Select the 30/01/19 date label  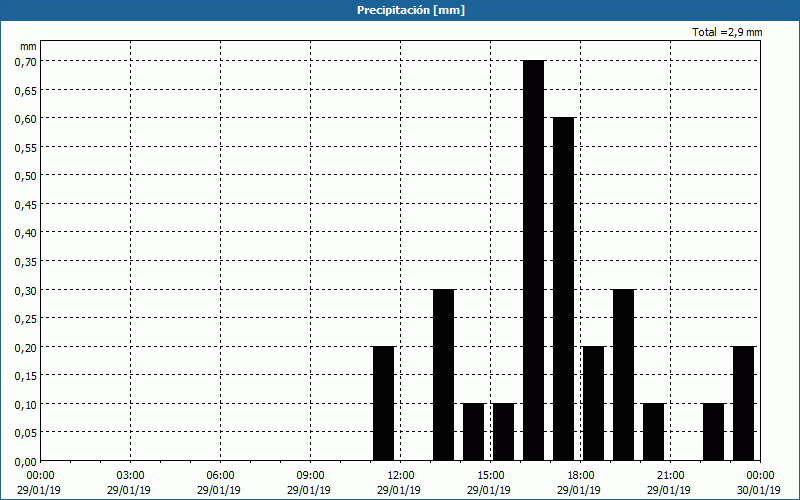tap(759, 490)
